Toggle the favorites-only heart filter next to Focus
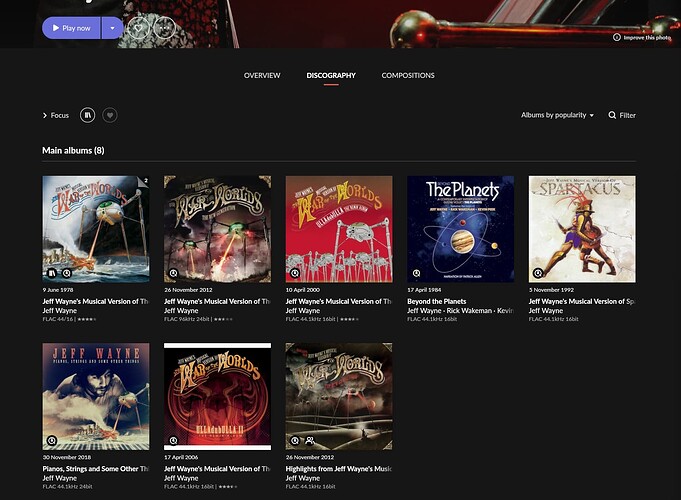 [110, 115]
